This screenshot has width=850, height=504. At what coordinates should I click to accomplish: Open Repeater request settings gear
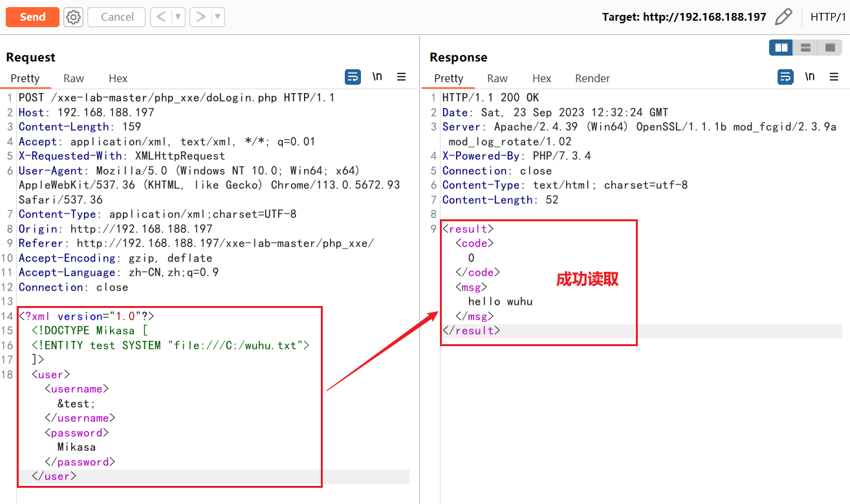[74, 17]
